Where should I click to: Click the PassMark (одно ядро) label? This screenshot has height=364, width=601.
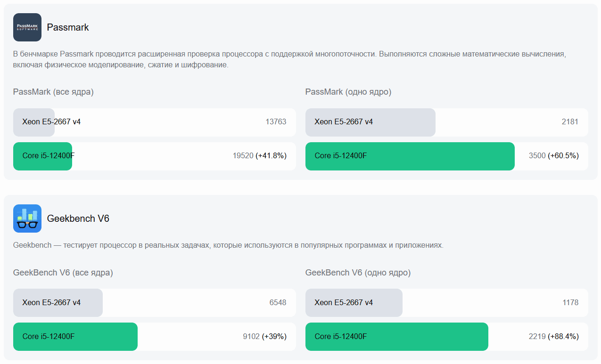[x=348, y=92]
